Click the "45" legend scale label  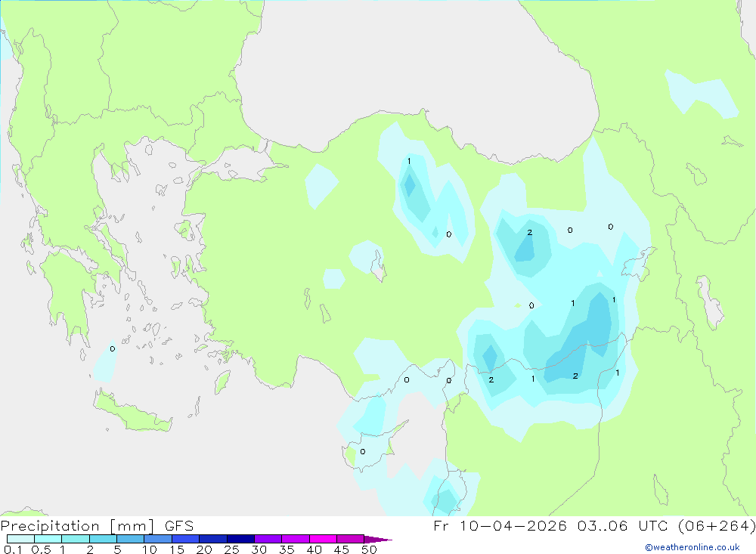[342, 549]
